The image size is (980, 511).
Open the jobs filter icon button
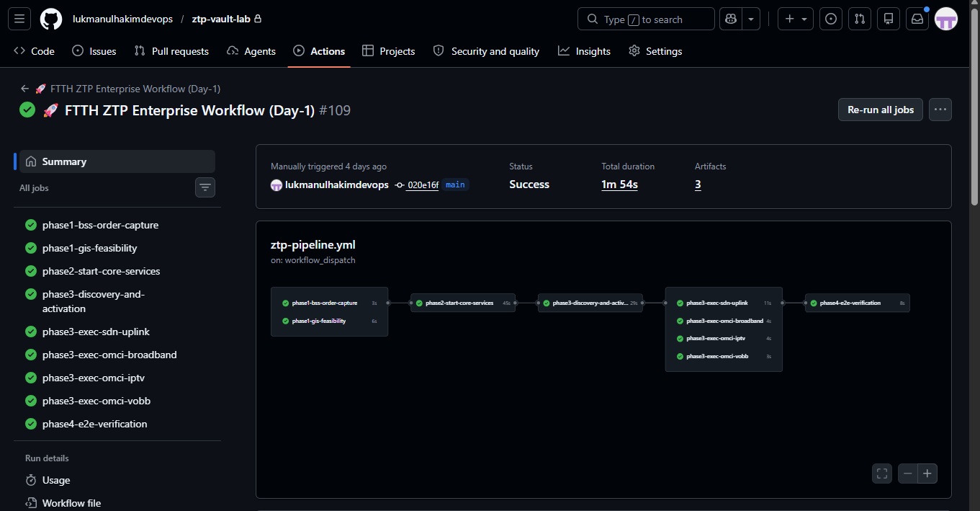click(x=205, y=187)
